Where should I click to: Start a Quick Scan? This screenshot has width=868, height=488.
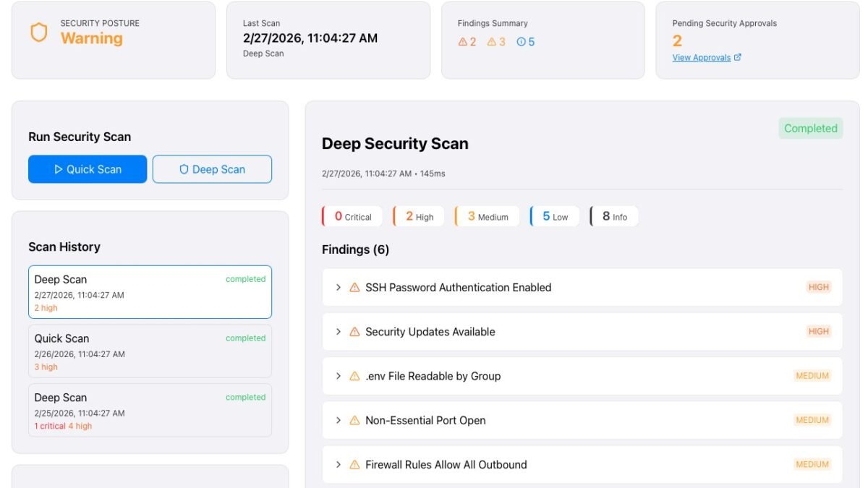point(88,169)
